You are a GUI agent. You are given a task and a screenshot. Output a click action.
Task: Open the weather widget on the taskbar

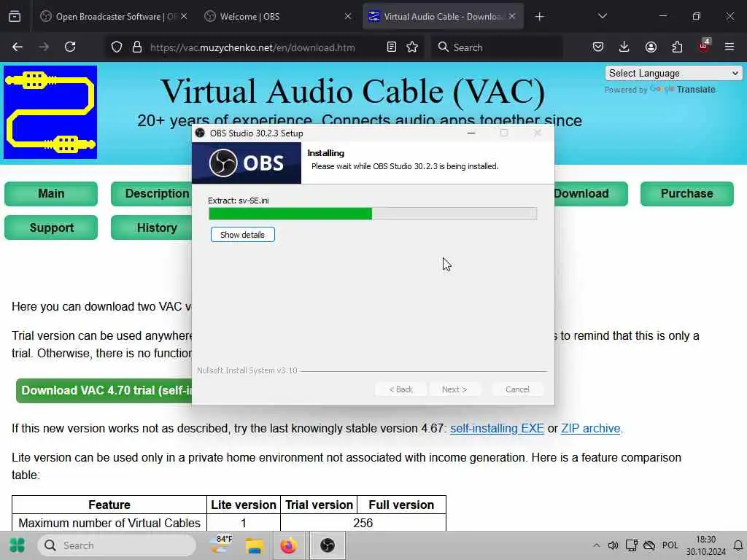221,544
